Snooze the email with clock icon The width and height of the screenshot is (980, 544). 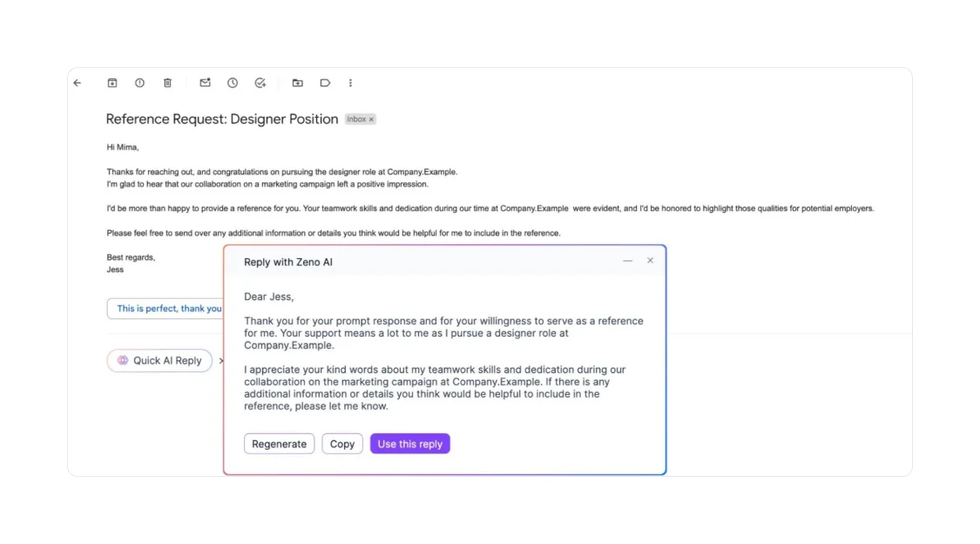[233, 83]
